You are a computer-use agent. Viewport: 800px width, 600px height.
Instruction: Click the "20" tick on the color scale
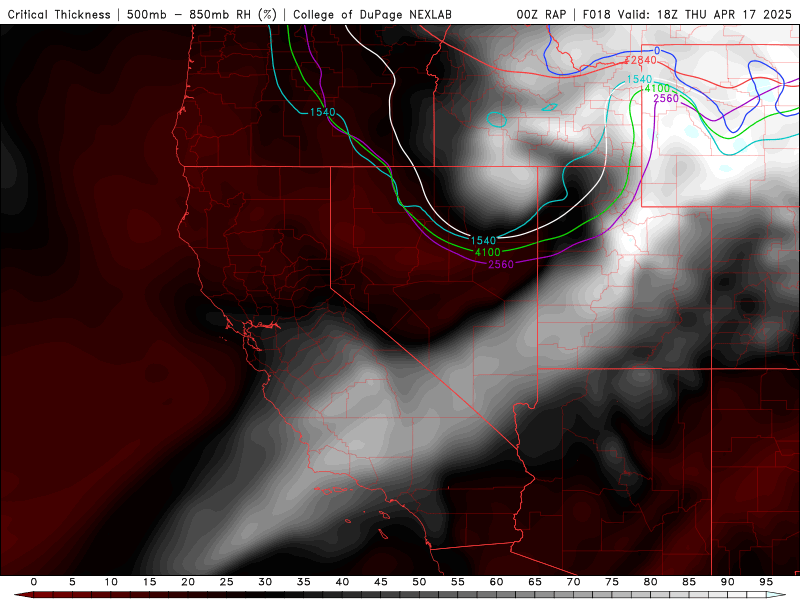click(x=188, y=582)
